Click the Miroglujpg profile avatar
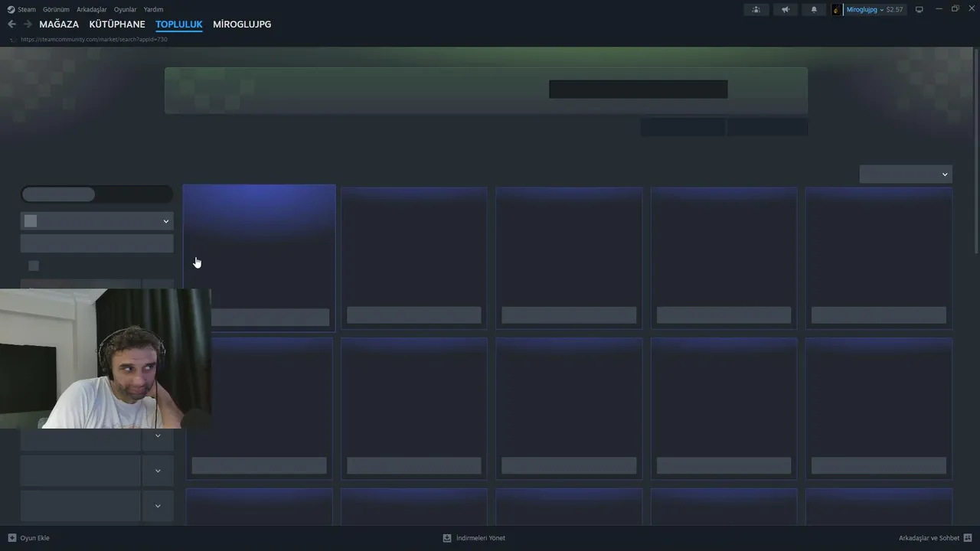Screen dimensions: 980x551 click(x=837, y=10)
